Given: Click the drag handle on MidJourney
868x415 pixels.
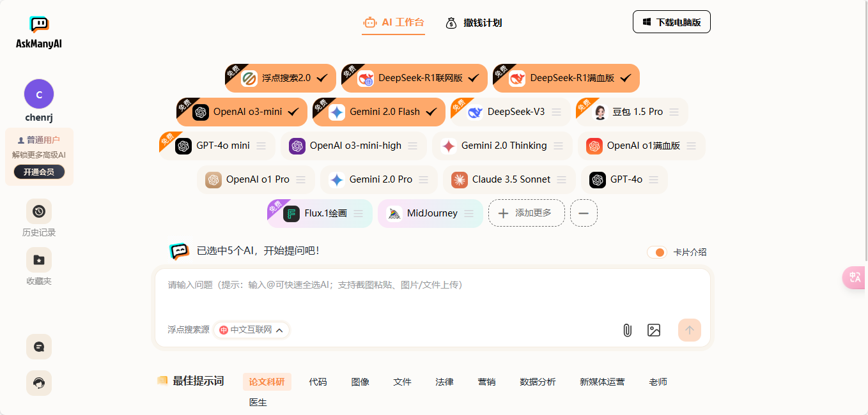Looking at the screenshot, I should coord(469,213).
